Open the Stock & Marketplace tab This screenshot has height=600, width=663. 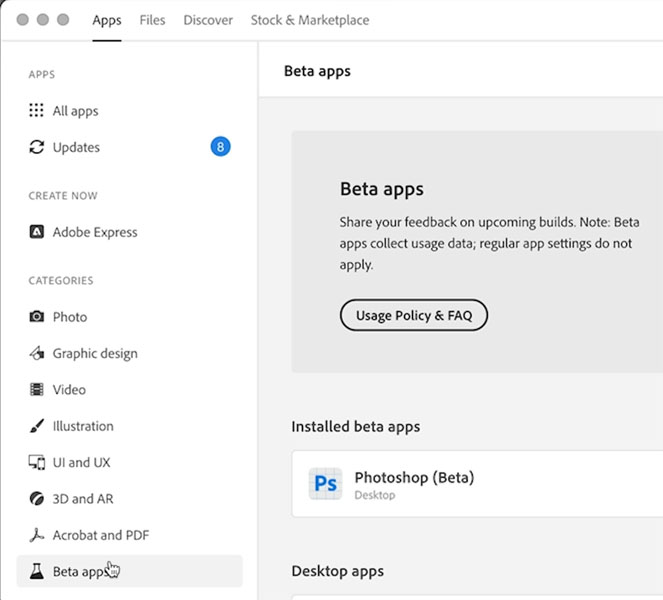tap(310, 20)
